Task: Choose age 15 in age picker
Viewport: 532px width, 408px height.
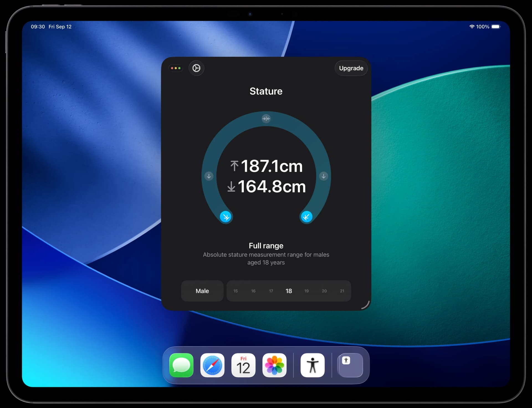Action: coord(236,291)
